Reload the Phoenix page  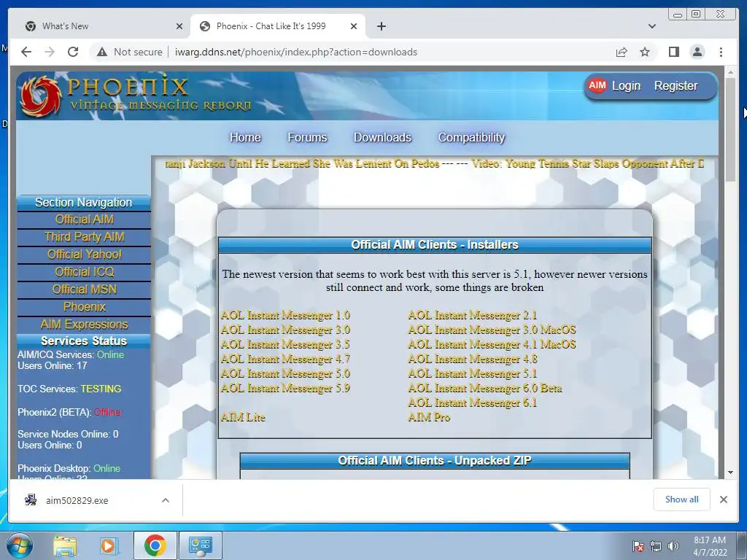click(73, 52)
